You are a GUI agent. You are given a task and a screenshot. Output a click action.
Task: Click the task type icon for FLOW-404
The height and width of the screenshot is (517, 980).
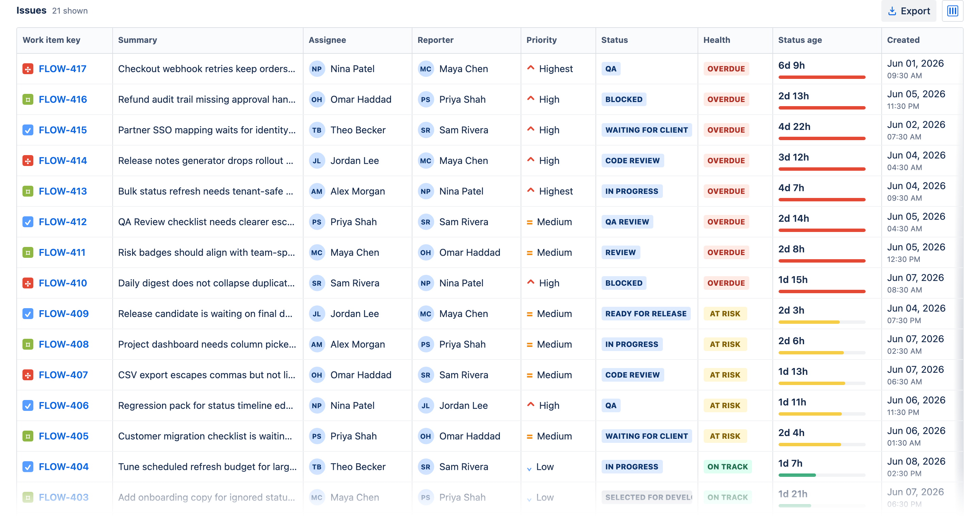28,467
